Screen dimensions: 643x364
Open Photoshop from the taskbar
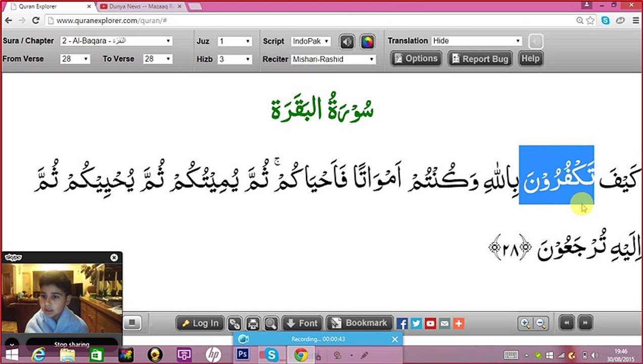tap(243, 355)
